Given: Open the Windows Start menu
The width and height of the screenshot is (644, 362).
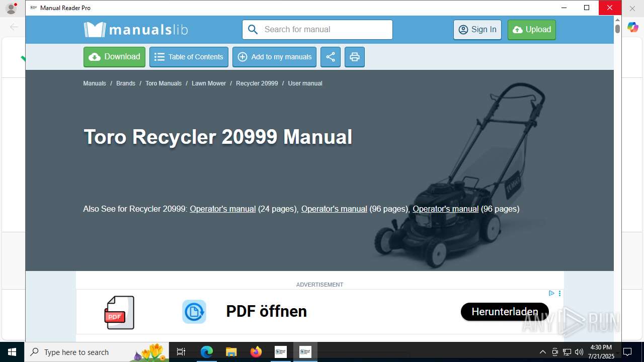Looking at the screenshot, I should click(x=12, y=352).
